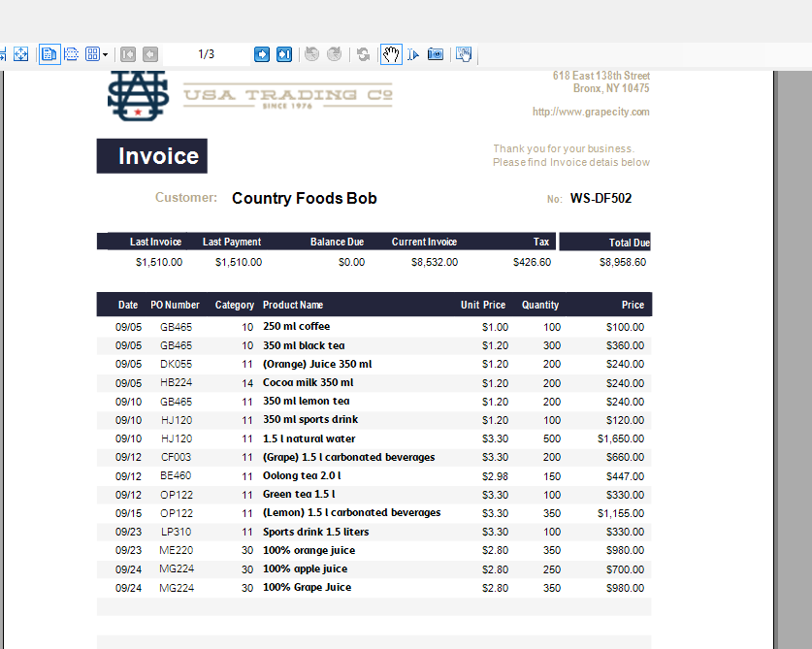The image size is (812, 649).
Task: Click the multipage grid view icon
Action: point(92,54)
